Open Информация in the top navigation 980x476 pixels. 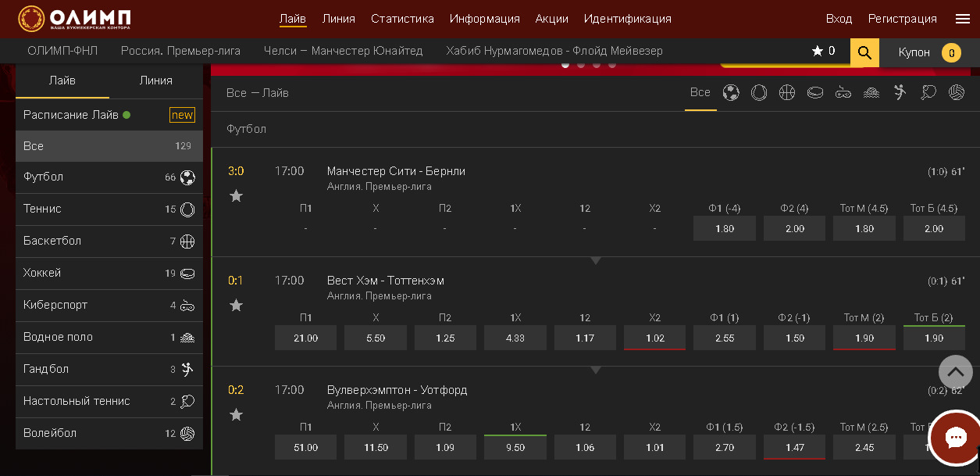click(x=485, y=19)
